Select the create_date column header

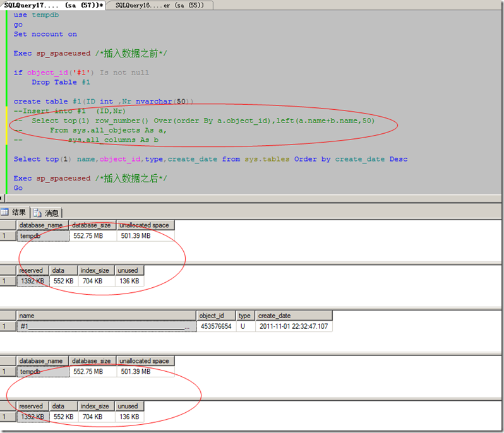pyautogui.click(x=293, y=316)
